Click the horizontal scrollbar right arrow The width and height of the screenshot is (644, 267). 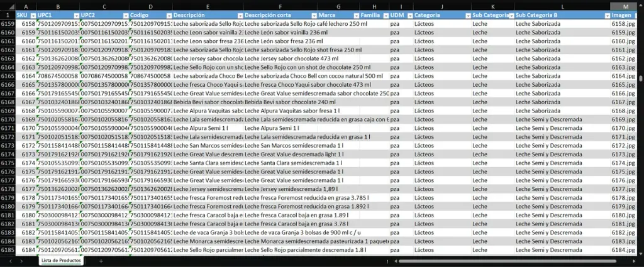(638, 260)
